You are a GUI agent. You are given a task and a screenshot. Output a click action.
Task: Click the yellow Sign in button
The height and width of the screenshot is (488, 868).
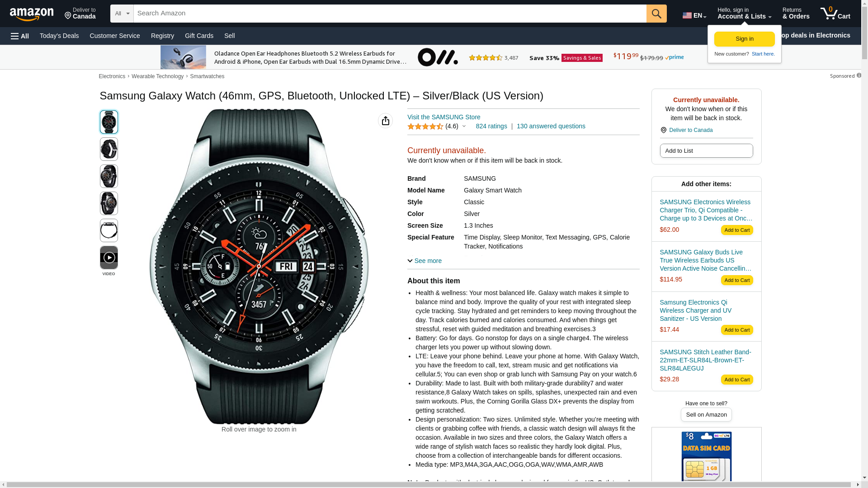744,39
